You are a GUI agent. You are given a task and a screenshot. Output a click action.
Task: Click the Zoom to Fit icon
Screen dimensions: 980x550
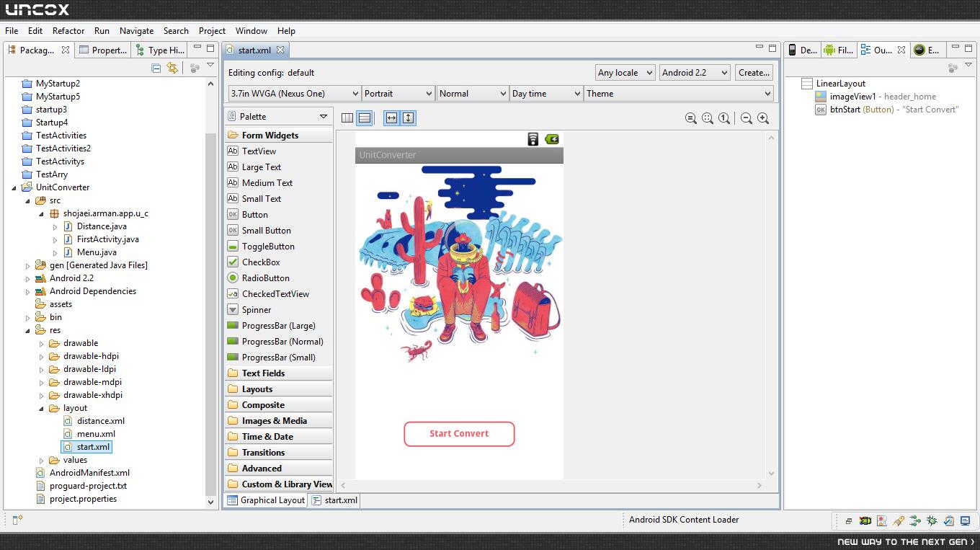point(708,118)
